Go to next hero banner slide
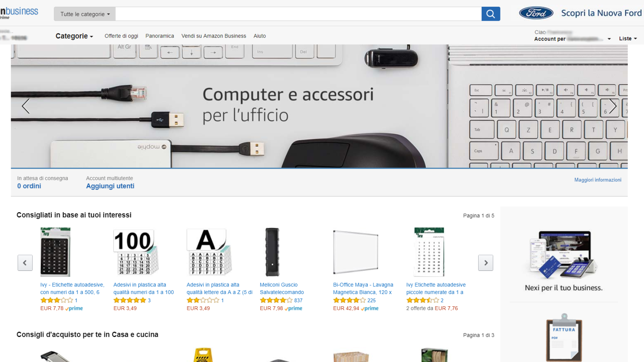 613,106
